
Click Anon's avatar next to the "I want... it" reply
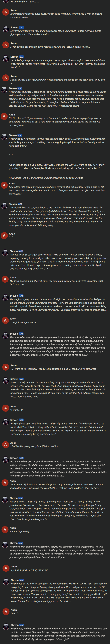point(5,408)
